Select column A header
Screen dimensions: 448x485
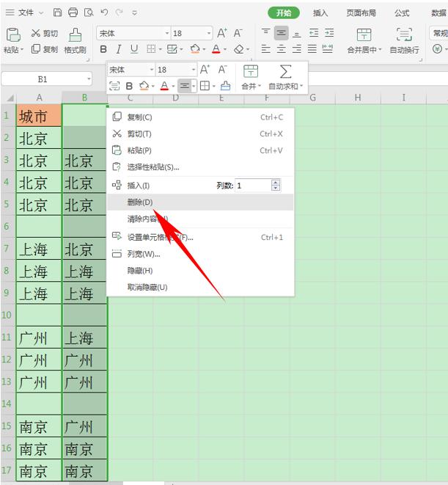tap(39, 98)
